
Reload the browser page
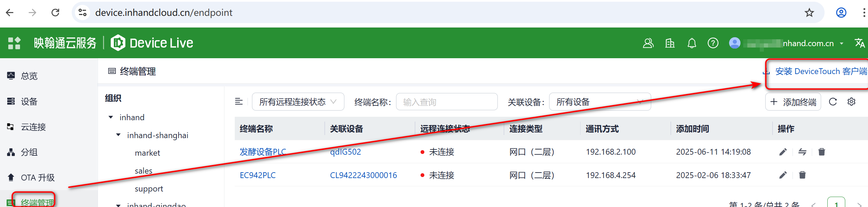55,13
